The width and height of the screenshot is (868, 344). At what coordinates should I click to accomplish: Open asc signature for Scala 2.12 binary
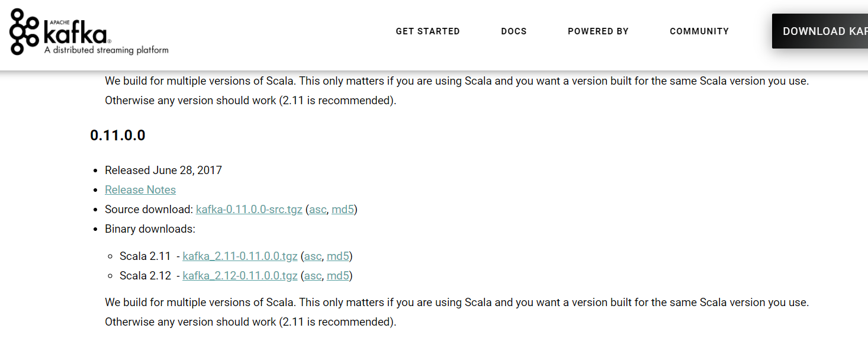tap(313, 276)
